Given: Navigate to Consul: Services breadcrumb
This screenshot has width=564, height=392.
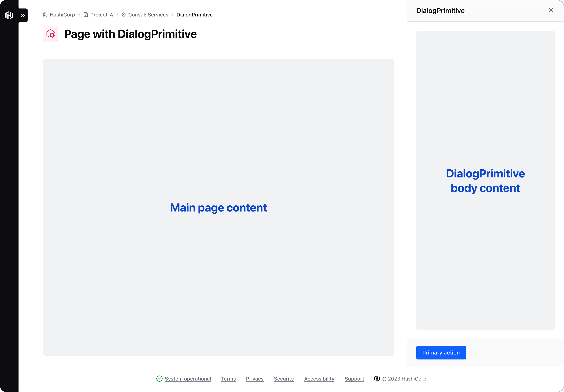Looking at the screenshot, I should tap(148, 15).
